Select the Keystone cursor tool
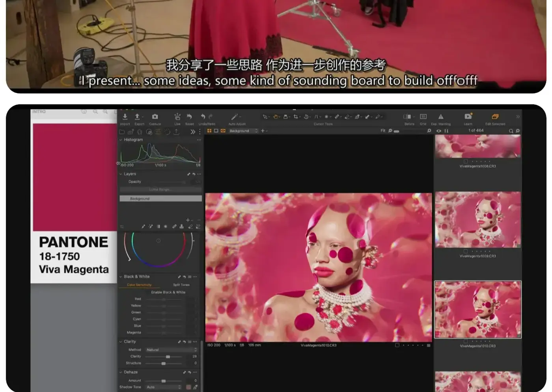Screen dimensions: 552x392 tap(316, 117)
